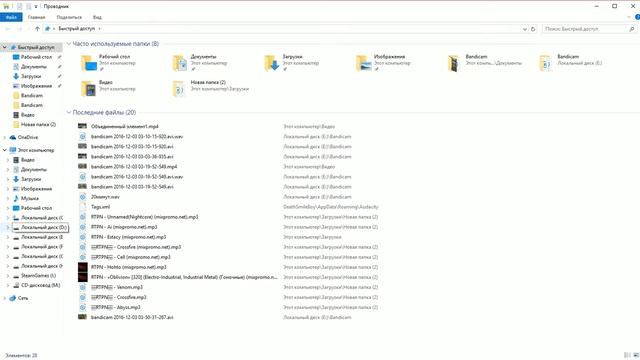Open the Bandicam folder on Локальный диск (E:)

(x=571, y=62)
